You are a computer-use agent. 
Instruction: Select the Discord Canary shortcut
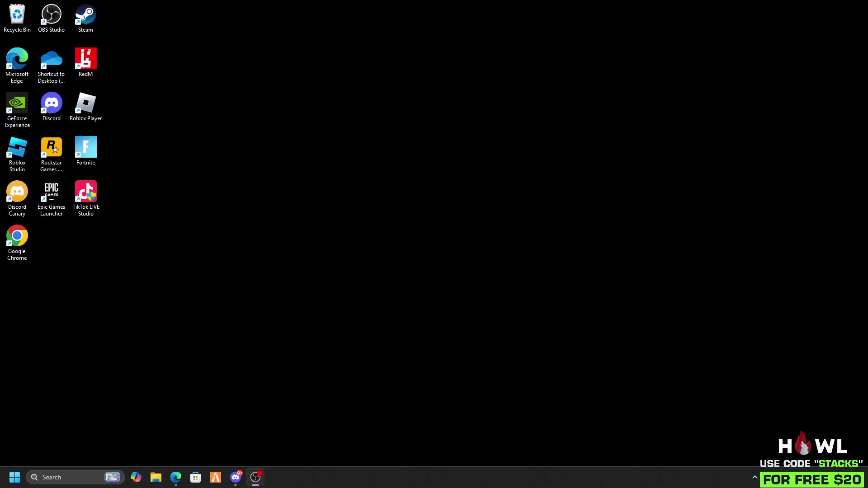(17, 192)
